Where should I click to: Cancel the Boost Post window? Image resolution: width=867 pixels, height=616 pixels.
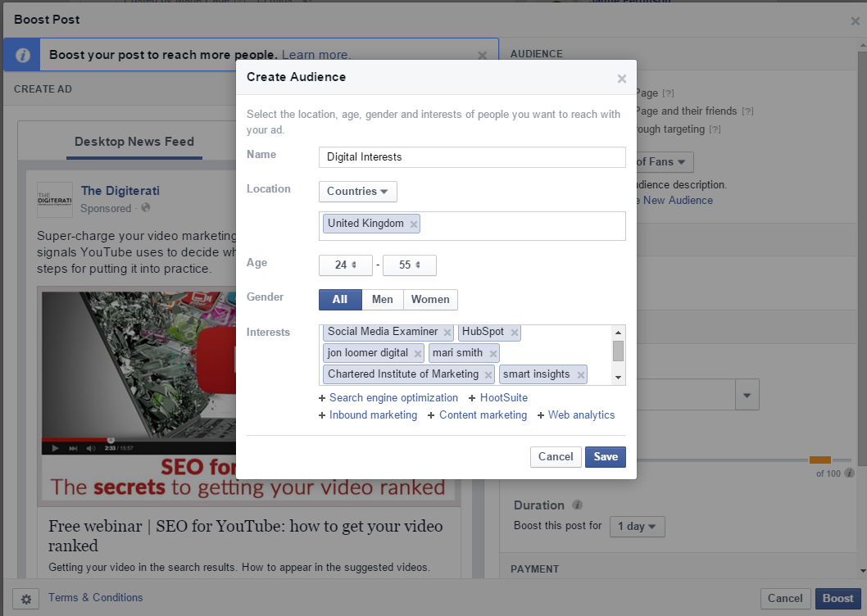(x=785, y=598)
